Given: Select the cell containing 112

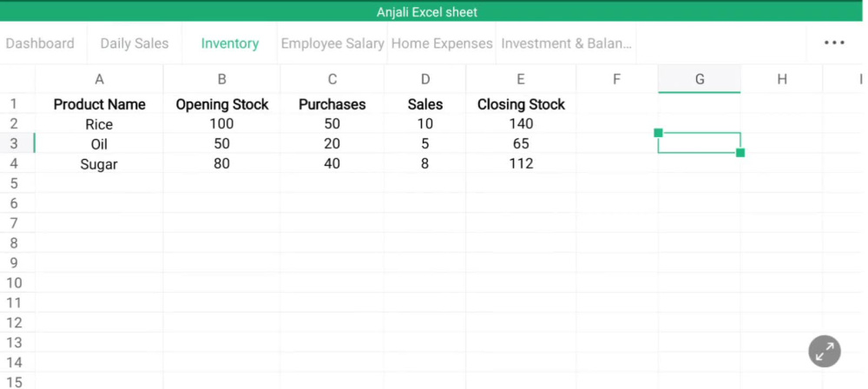Looking at the screenshot, I should pyautogui.click(x=521, y=163).
